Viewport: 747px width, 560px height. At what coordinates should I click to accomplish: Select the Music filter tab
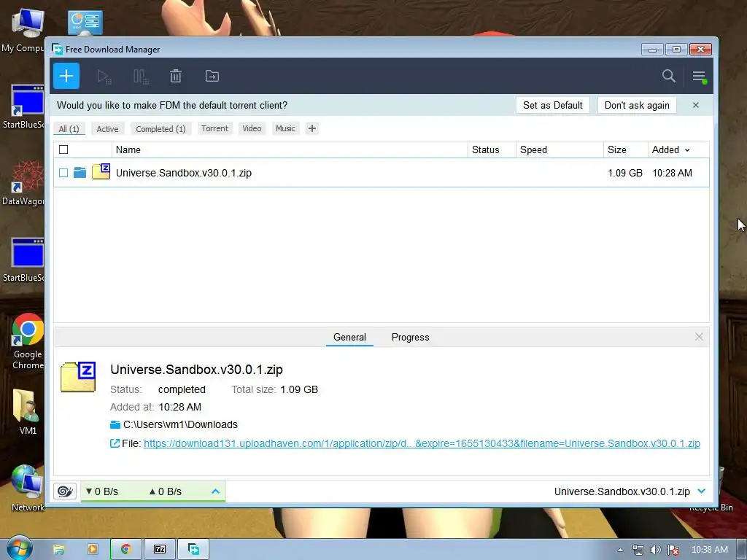pyautogui.click(x=285, y=128)
